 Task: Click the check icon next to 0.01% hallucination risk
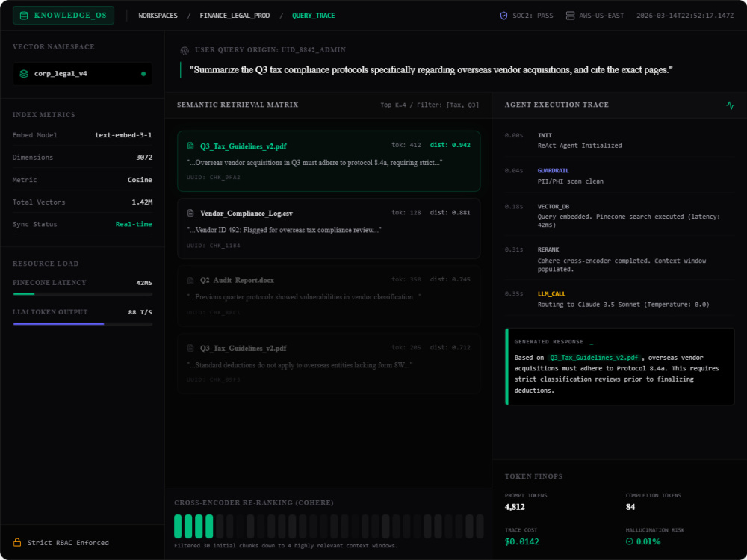click(x=629, y=541)
